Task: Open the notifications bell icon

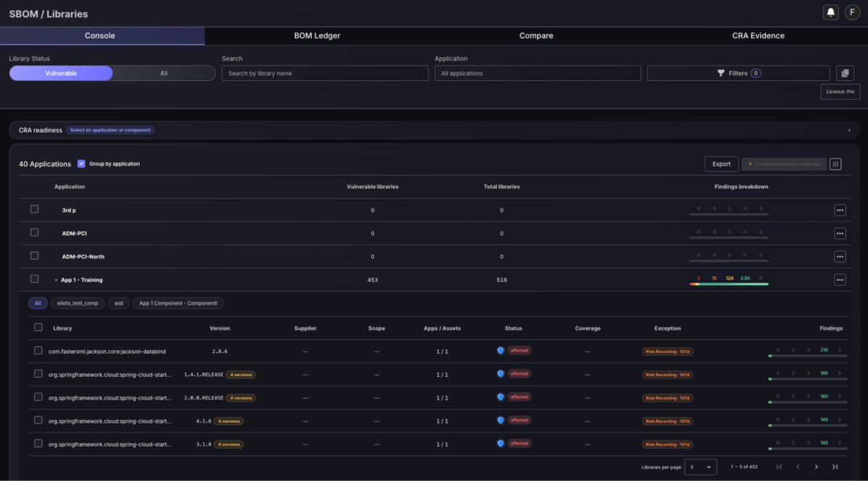Action: click(831, 12)
